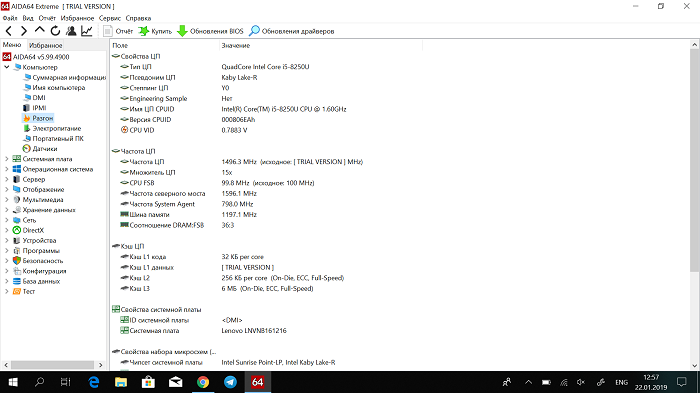This screenshot has height=393, width=700.
Task: Click the Forward navigation arrow in toolbar
Action: pyautogui.click(x=24, y=31)
